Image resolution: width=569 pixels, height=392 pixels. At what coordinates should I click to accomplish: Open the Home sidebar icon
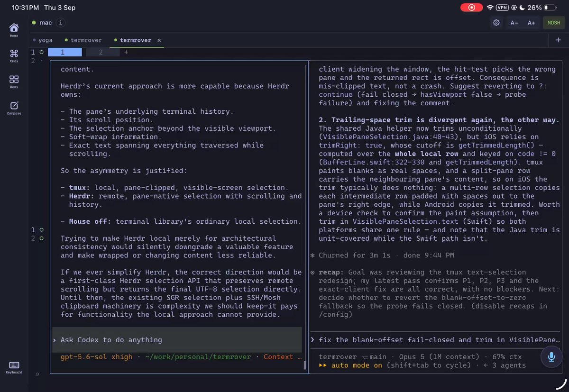coord(14,30)
